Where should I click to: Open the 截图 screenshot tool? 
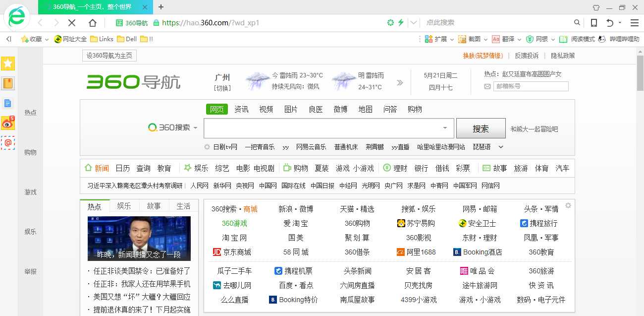click(x=470, y=39)
